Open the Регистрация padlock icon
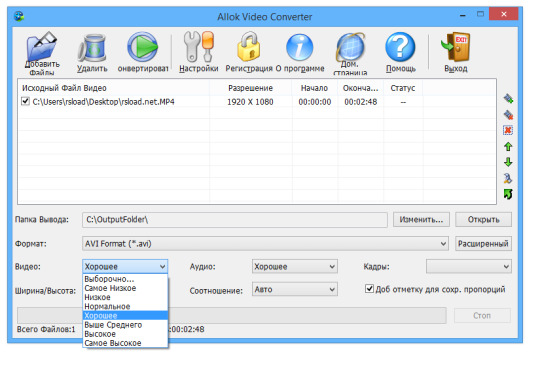The image size is (540, 374). [249, 47]
